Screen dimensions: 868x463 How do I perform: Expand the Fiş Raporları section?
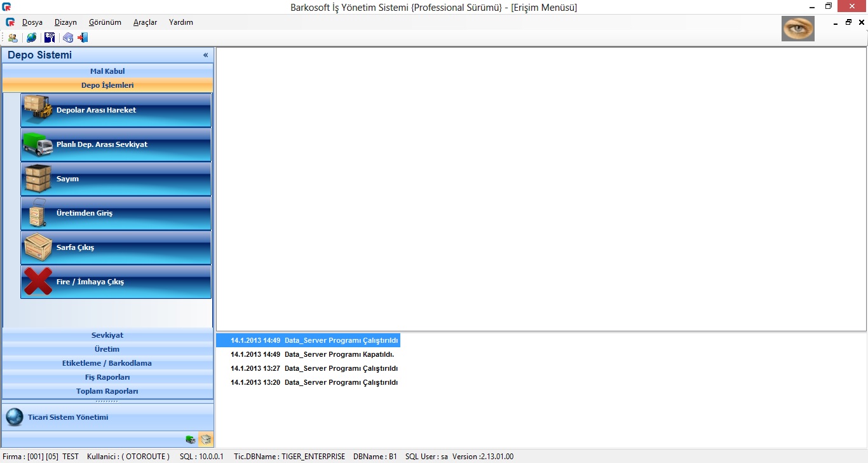click(108, 377)
